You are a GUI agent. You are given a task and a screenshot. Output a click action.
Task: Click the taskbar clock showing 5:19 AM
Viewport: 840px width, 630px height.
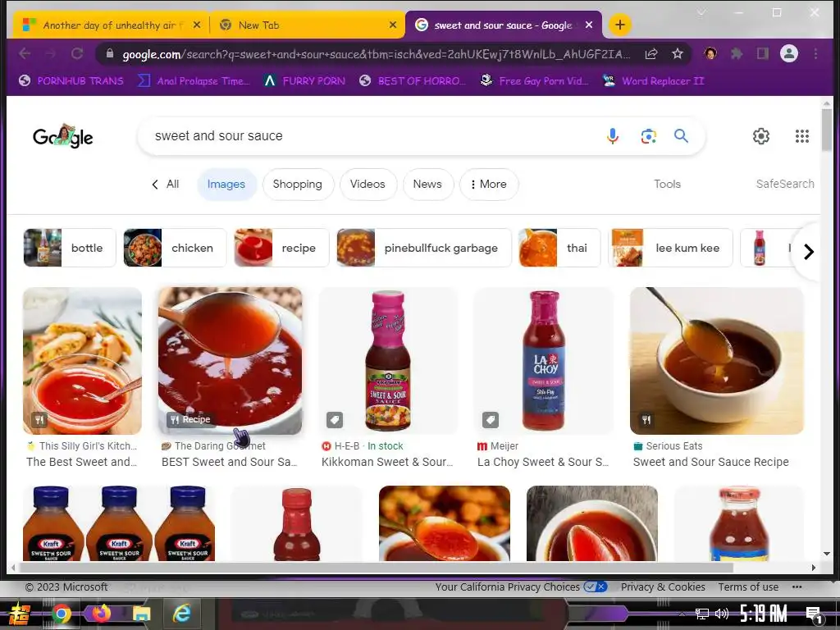click(764, 614)
